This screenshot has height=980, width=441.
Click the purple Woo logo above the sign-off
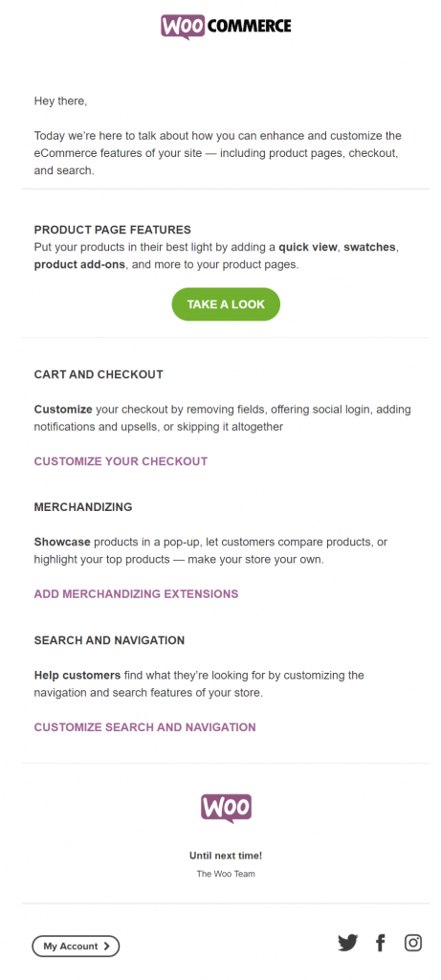pyautogui.click(x=226, y=808)
